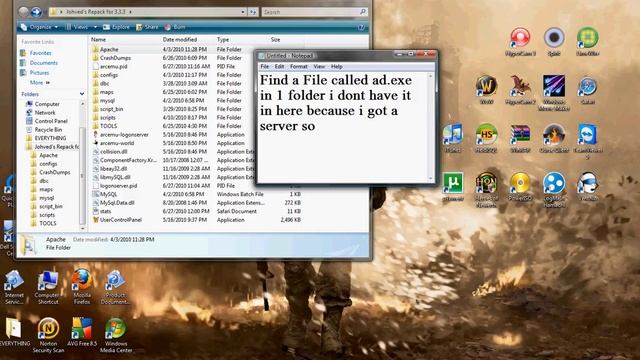
Task: Open the Norton Security Scan icon
Action: pos(48,335)
